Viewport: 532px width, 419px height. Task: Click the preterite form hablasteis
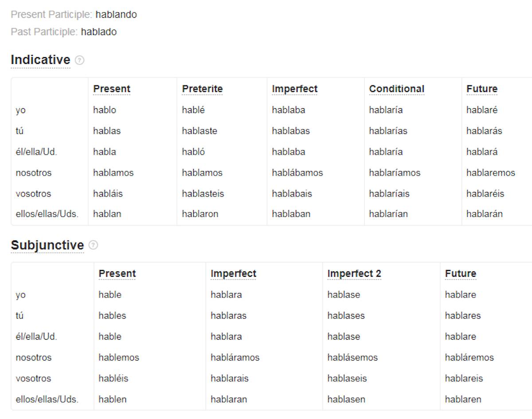pyautogui.click(x=203, y=194)
